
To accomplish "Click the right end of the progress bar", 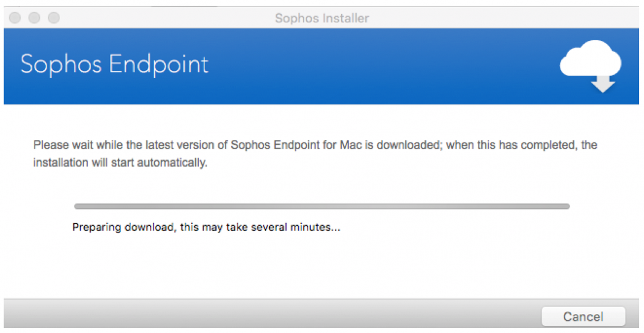I will coord(567,206).
